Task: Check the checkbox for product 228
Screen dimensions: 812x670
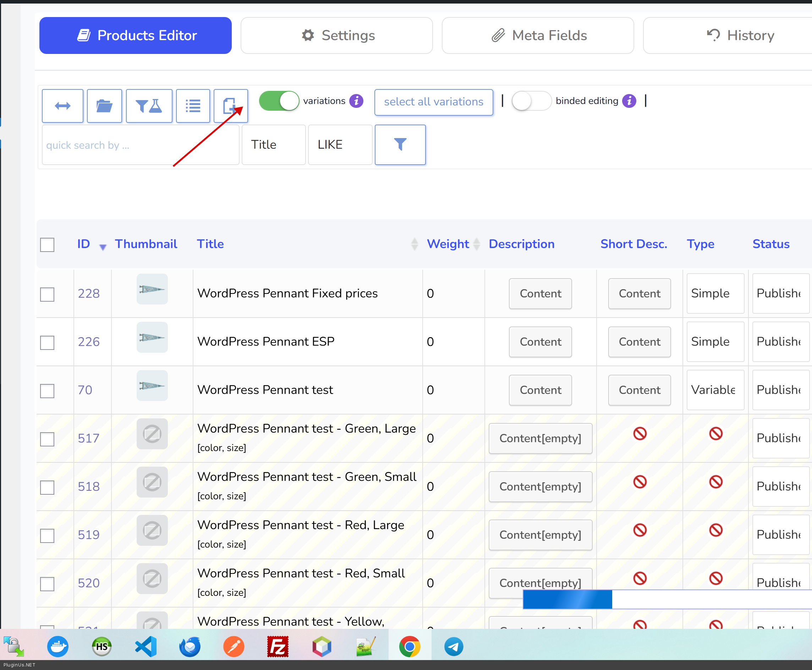Action: coord(47,294)
